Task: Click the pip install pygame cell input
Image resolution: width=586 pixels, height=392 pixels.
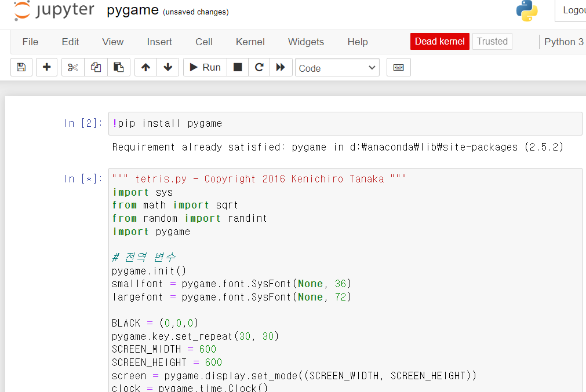Action: pyautogui.click(x=345, y=123)
